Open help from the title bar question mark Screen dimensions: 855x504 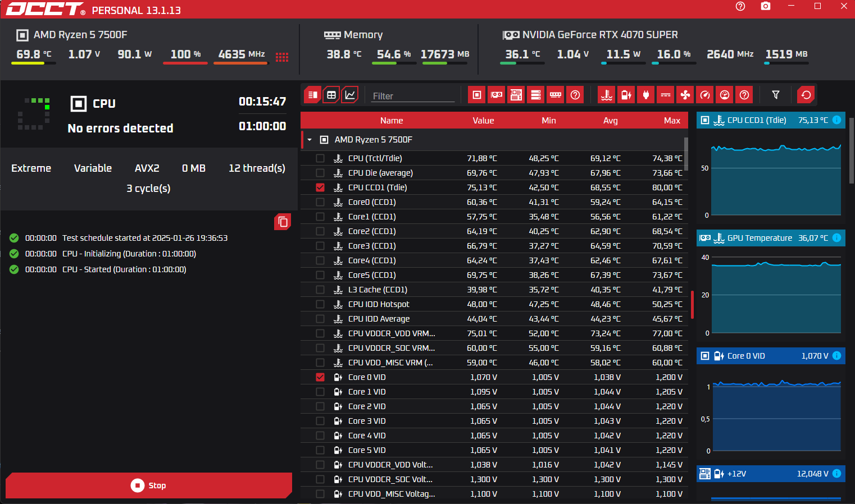click(740, 6)
